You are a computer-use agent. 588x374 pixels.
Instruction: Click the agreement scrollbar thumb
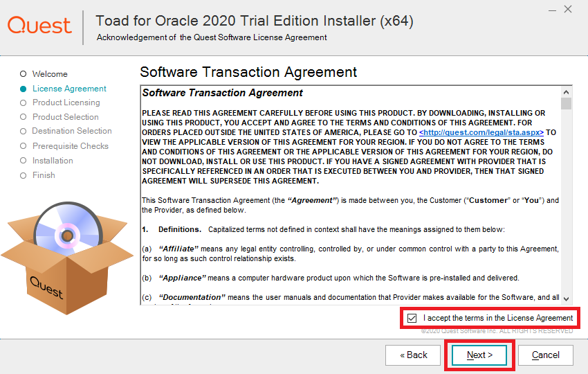(x=567, y=103)
